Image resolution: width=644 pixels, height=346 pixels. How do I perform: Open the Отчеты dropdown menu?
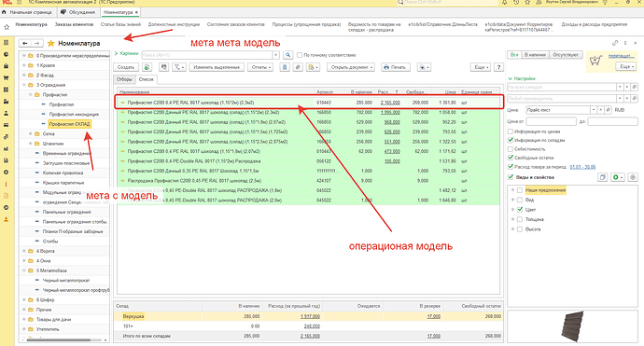pos(260,67)
